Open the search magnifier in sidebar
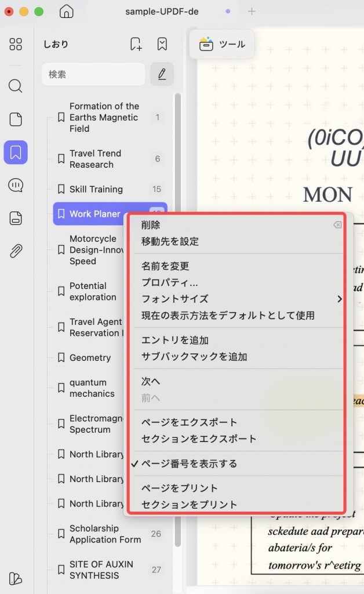The width and height of the screenshot is (364, 594). (16, 86)
